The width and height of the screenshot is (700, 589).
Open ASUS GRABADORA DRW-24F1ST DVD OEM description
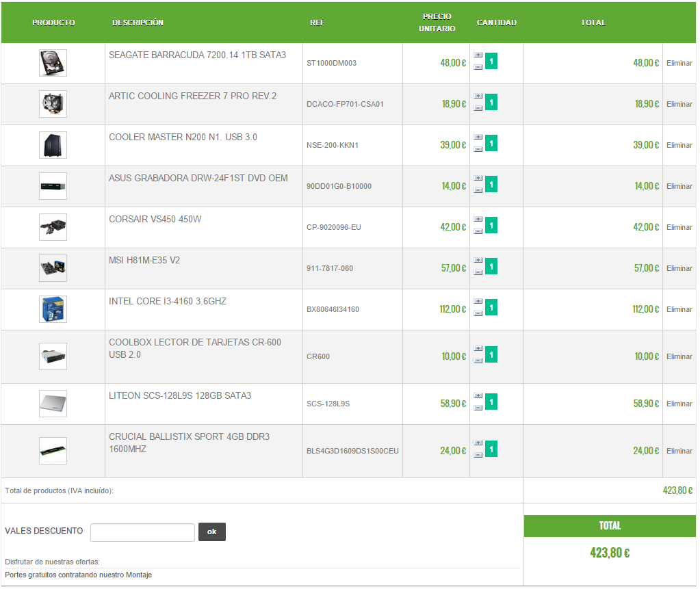click(x=198, y=178)
